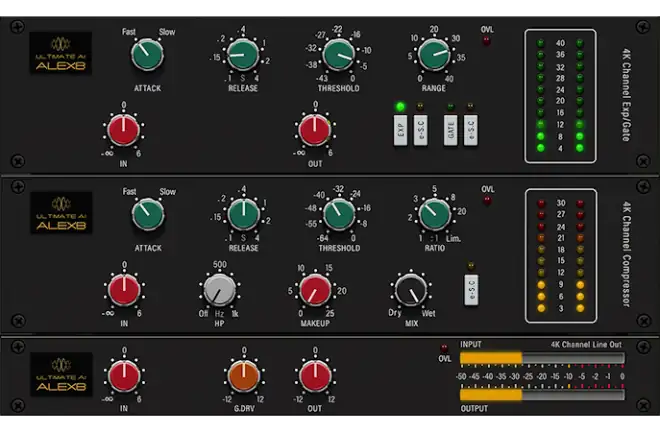Click the Exp/Gate OVL indicator LED
This screenshot has width=660, height=433.
pyautogui.click(x=487, y=41)
